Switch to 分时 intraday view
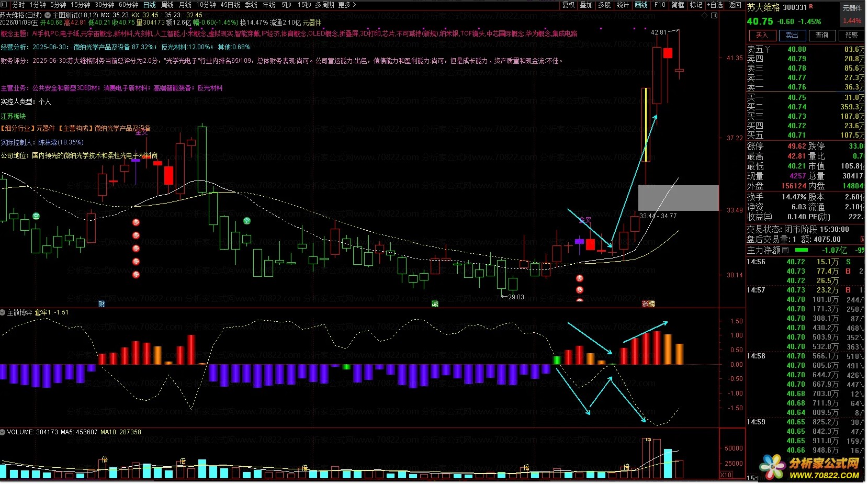The height and width of the screenshot is (484, 868). 19,5
